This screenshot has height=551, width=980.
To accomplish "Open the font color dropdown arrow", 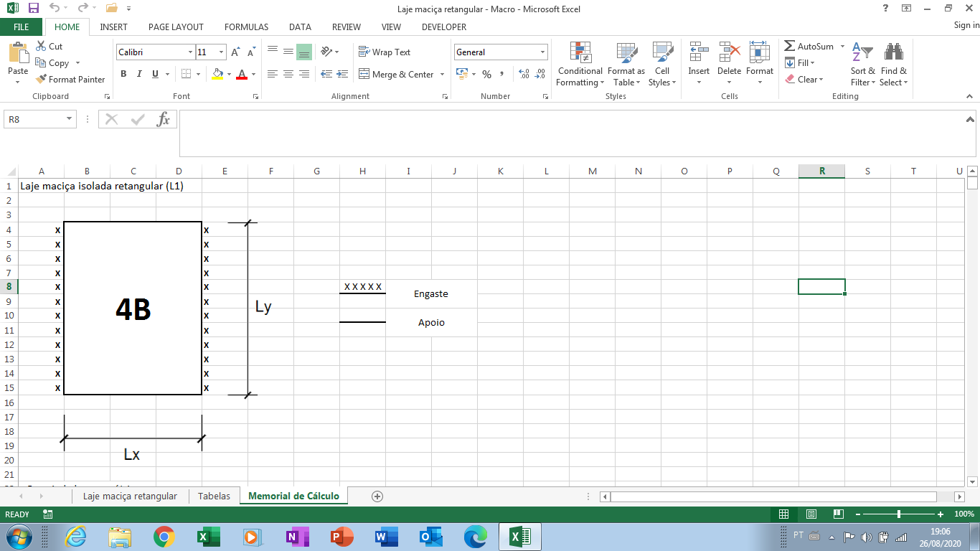I will (253, 74).
